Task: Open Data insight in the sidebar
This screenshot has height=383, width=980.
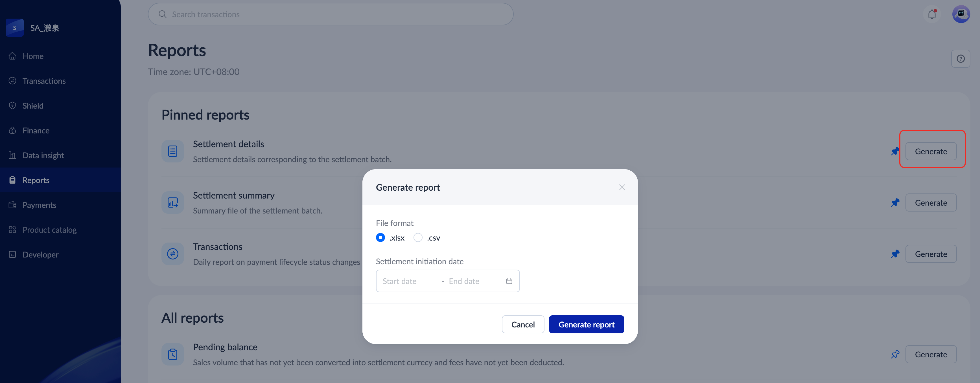Action: coord(43,155)
